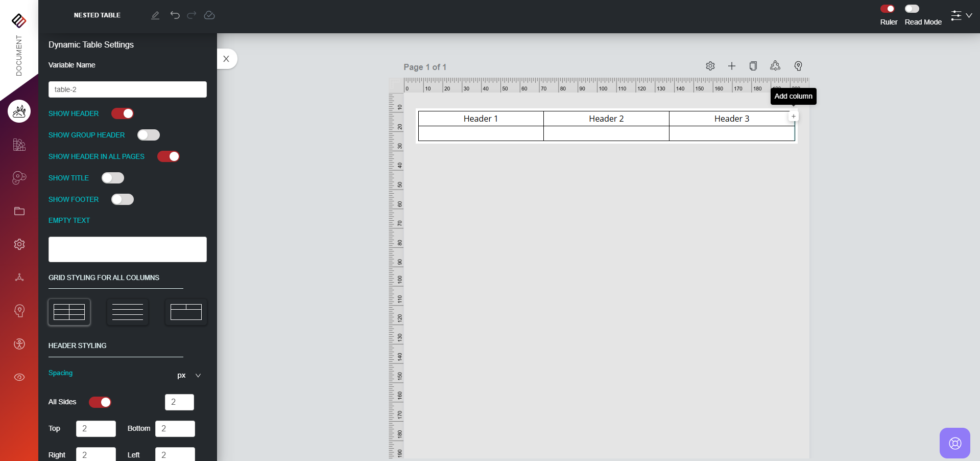This screenshot has width=980, height=461.
Task: Enable the Show Group Header toggle
Action: 149,135
